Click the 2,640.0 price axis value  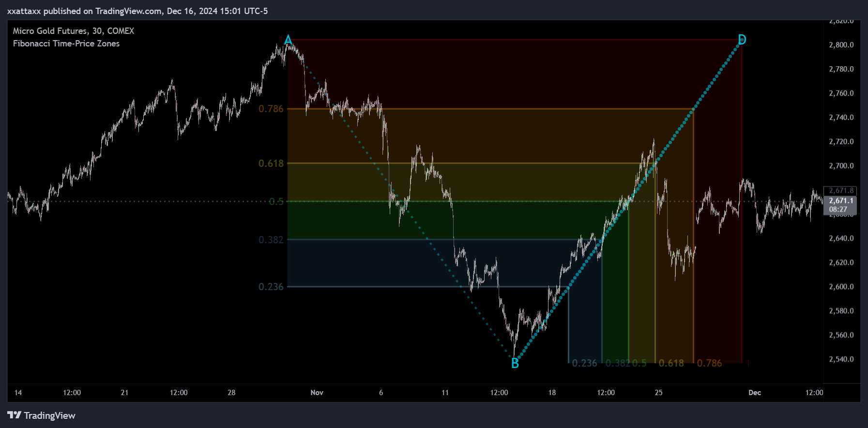point(841,238)
